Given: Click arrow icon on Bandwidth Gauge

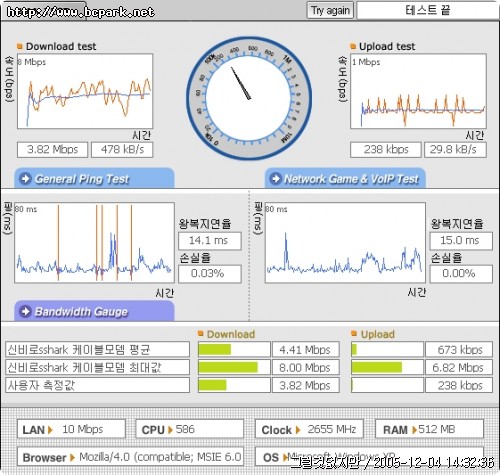Looking at the screenshot, I should coord(25,312).
